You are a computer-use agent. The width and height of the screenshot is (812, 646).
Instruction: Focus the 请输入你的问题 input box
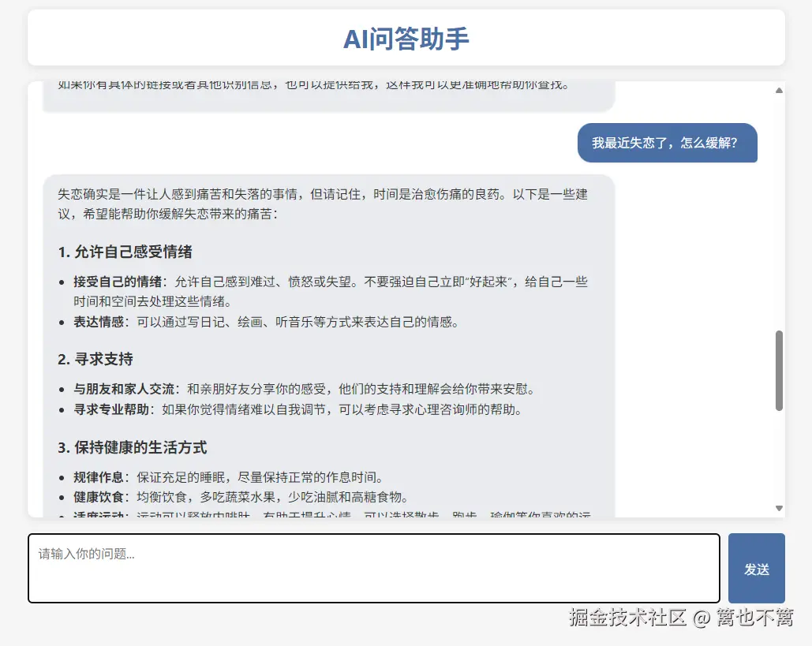click(x=374, y=569)
